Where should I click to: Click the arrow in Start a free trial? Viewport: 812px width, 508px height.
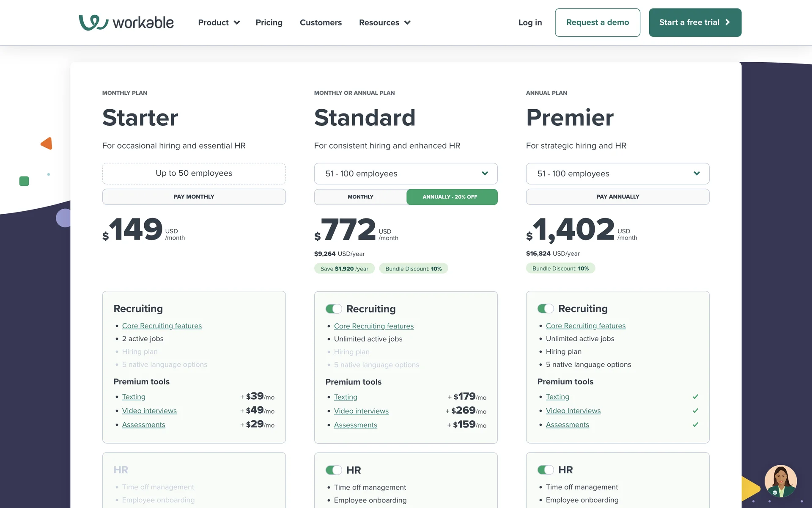click(728, 22)
